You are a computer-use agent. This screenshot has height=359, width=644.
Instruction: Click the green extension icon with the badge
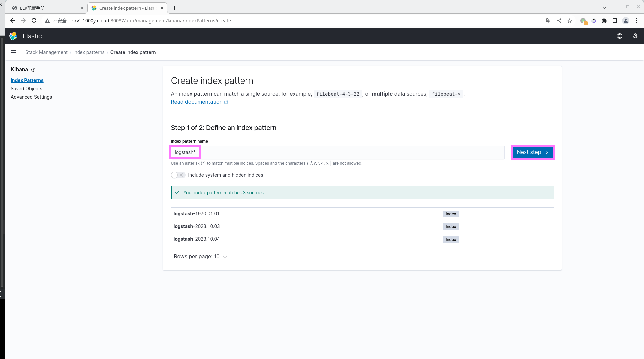[583, 21]
